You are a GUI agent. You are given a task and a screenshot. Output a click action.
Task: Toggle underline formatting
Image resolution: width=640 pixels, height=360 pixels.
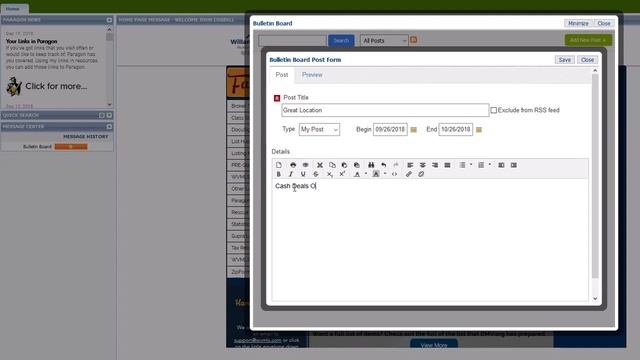(x=303, y=174)
